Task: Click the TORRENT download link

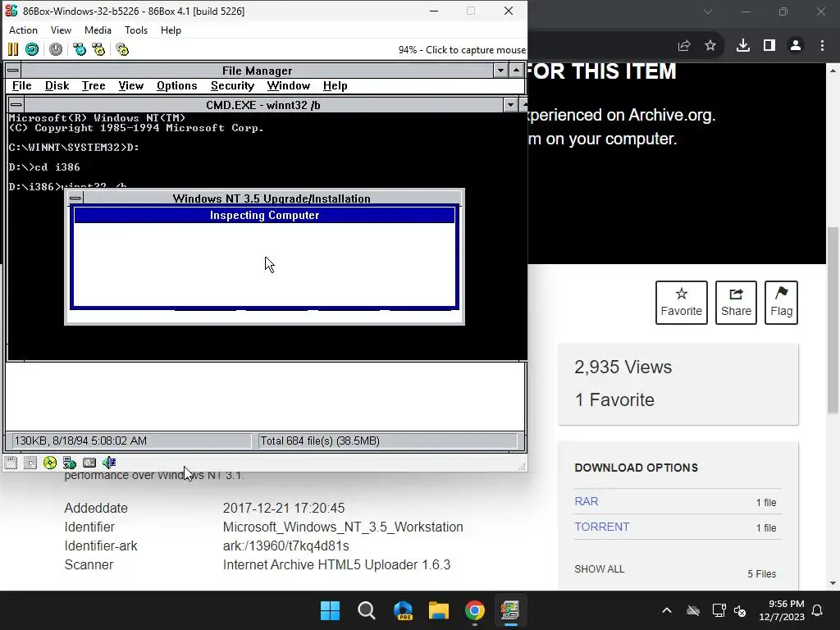Action: (x=601, y=527)
